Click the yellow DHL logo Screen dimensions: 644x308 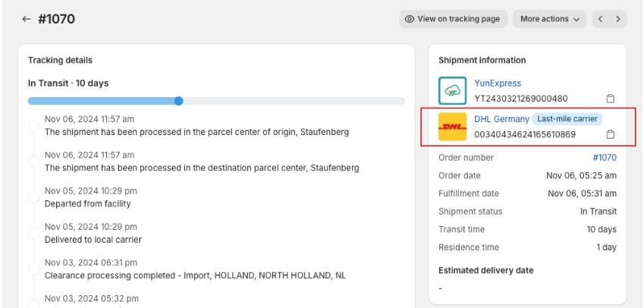(452, 127)
